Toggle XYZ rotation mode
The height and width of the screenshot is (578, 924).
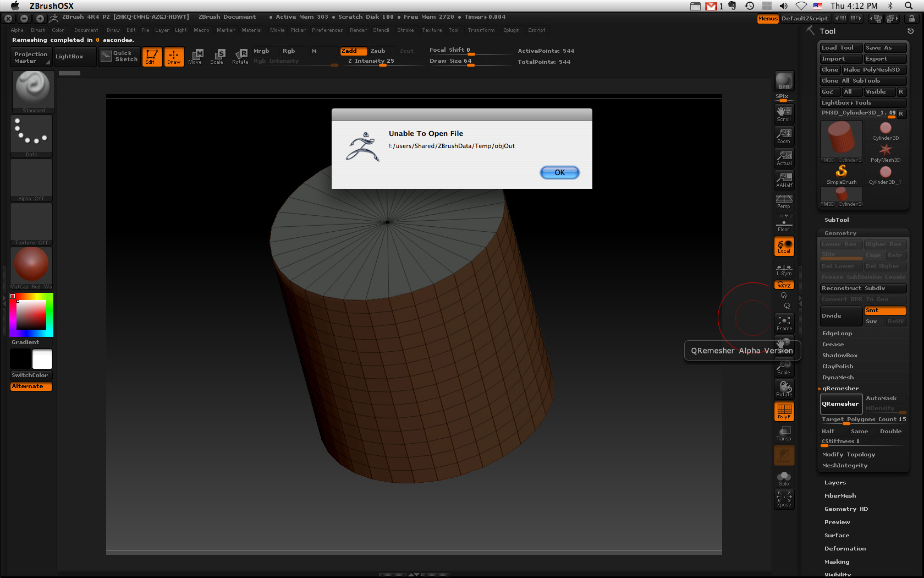(x=784, y=285)
